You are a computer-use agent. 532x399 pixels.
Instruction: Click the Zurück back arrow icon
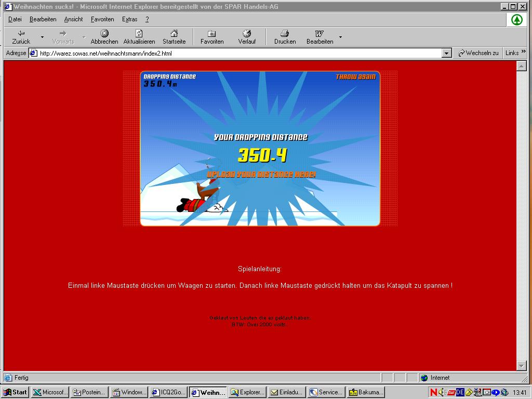21,34
